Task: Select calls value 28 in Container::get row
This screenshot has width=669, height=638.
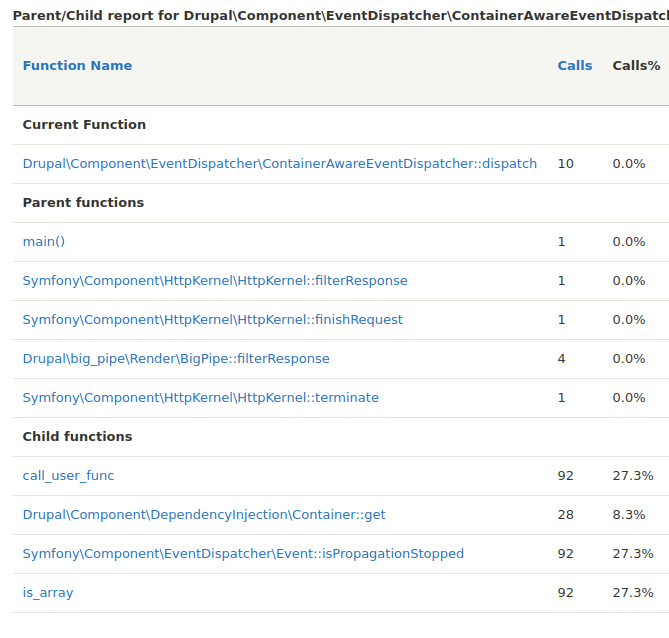Action: pyautogui.click(x=565, y=515)
